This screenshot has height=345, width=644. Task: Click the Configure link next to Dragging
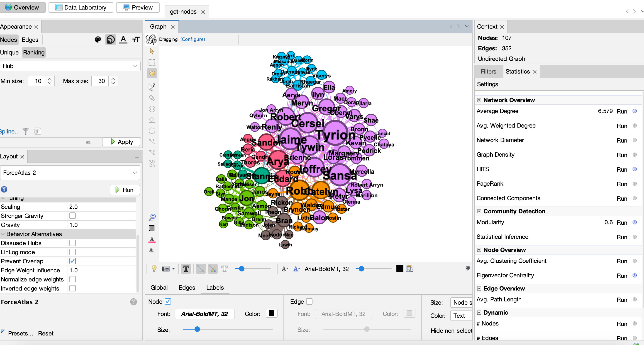pyautogui.click(x=193, y=39)
